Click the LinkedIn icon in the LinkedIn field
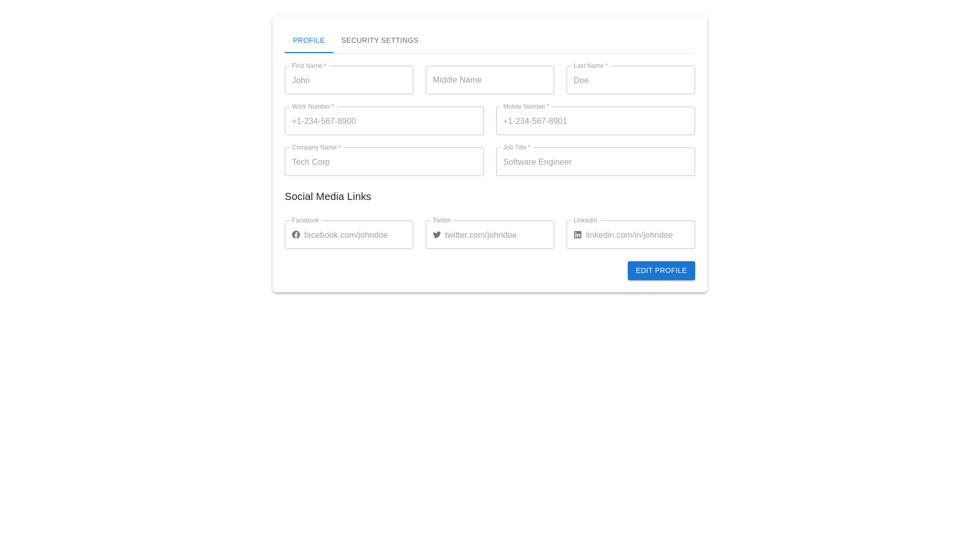This screenshot has width=980, height=551. coord(578,235)
